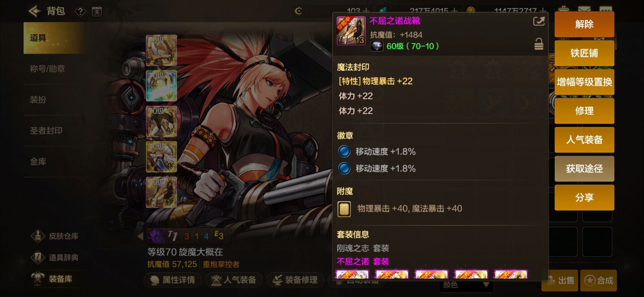Screen dimensions: 644x297
Task: Collapse the buff bar left arrow
Action: pyautogui.click(x=140, y=236)
